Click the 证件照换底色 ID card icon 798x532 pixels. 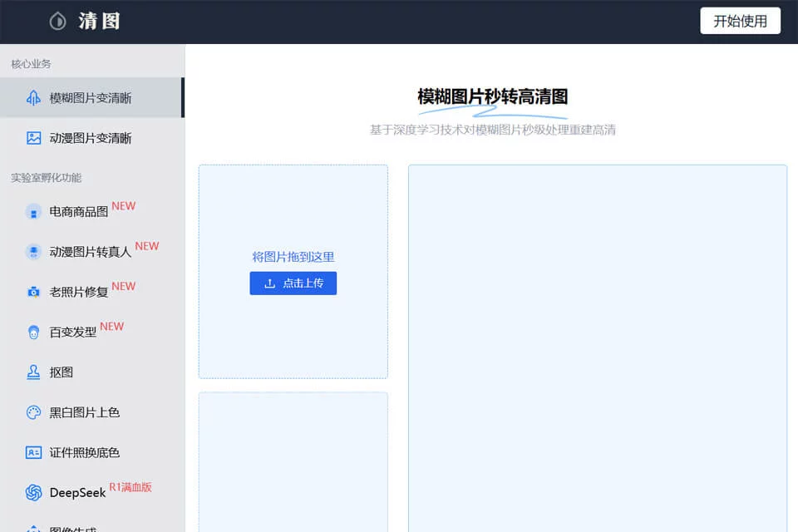pos(33,452)
